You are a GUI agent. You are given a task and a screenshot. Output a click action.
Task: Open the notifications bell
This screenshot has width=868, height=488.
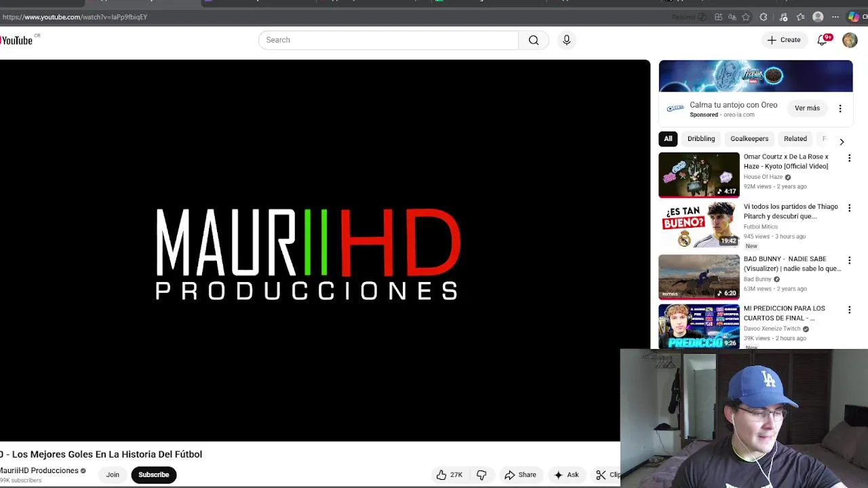822,40
